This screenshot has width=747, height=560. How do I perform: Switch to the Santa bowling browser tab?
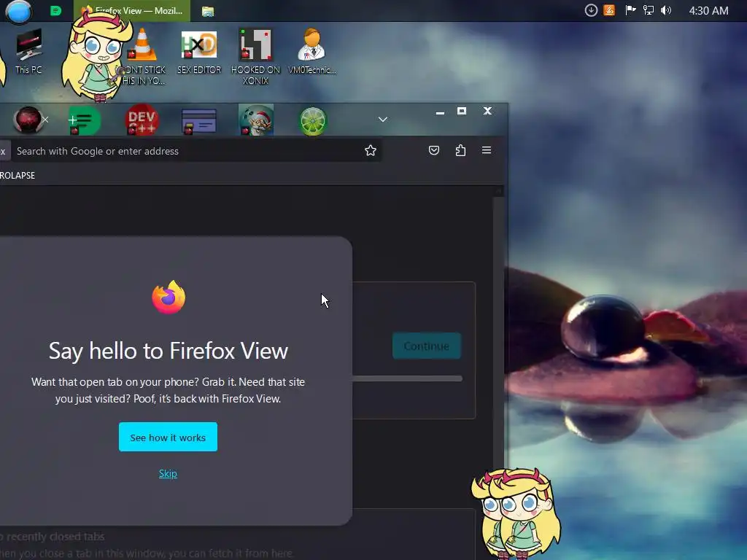pyautogui.click(x=256, y=120)
